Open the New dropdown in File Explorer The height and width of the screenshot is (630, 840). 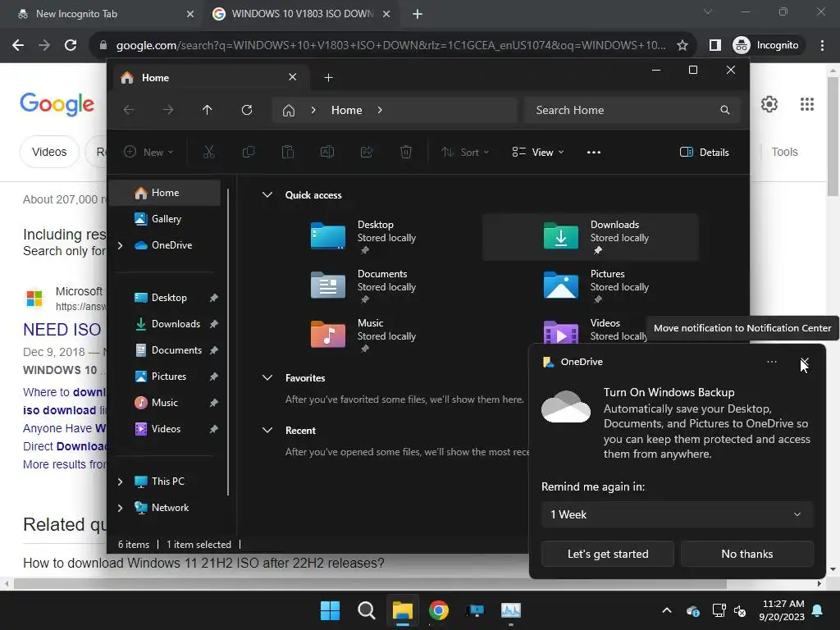point(149,152)
